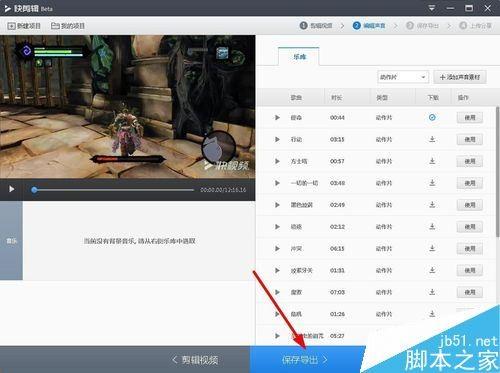Preview the track lasting 02:49
The width and height of the screenshot is (500, 373).
click(277, 205)
